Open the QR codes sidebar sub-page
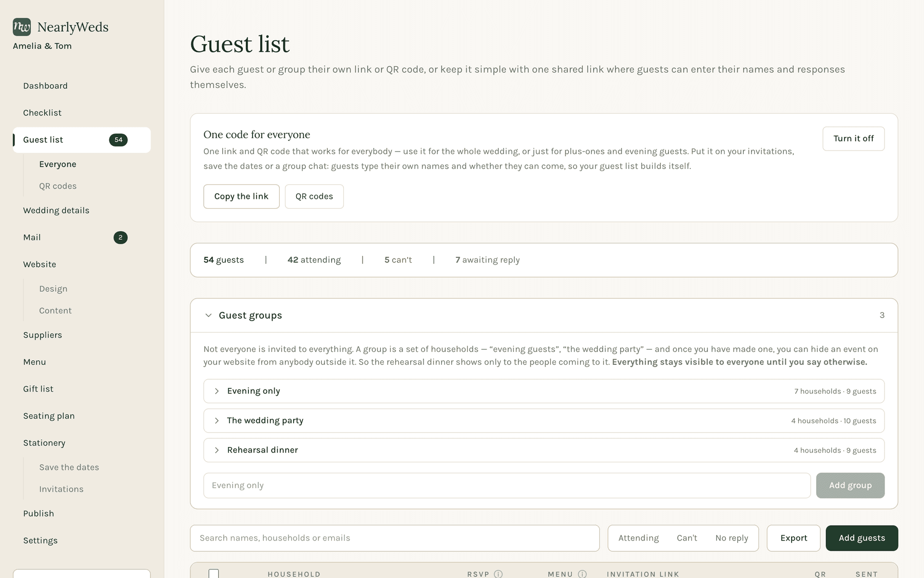The height and width of the screenshot is (578, 924). point(57,186)
